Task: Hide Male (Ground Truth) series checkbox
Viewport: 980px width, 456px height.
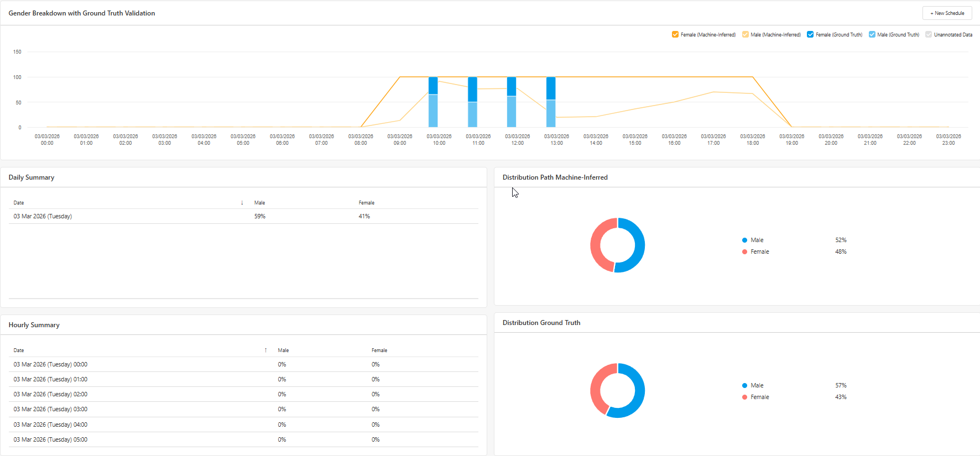Action: click(872, 34)
